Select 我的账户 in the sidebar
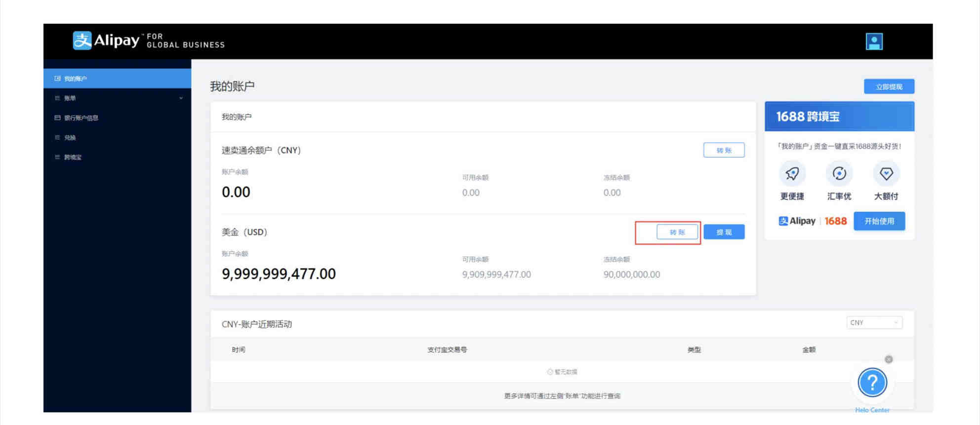 coord(117,78)
